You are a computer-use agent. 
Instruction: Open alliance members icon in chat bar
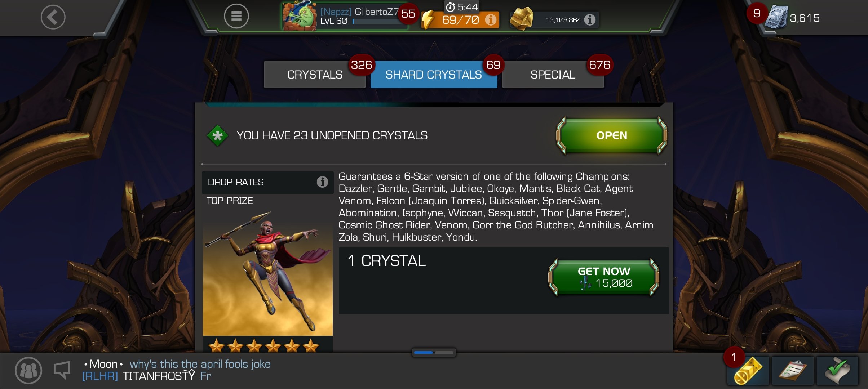pos(28,370)
